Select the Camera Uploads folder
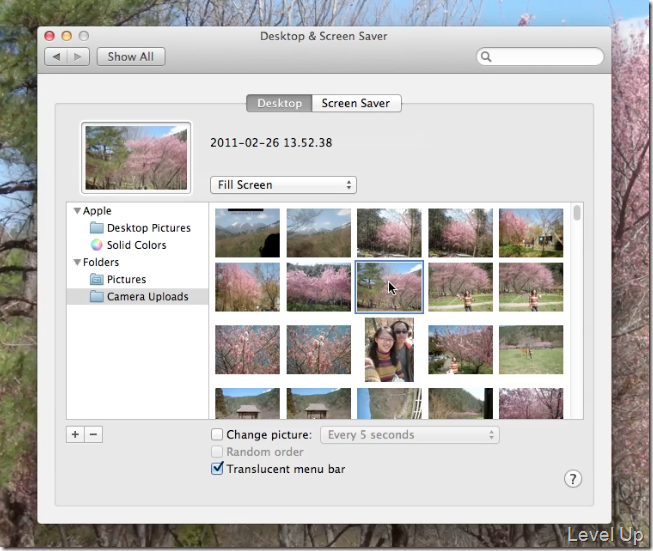653x551 pixels. pyautogui.click(x=137, y=297)
